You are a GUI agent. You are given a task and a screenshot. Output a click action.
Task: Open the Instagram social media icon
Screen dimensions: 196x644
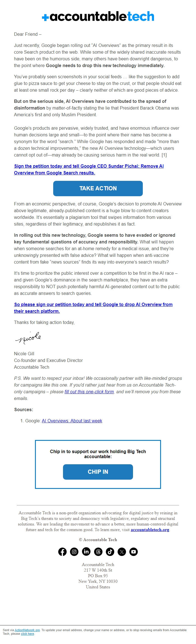pos(74,551)
